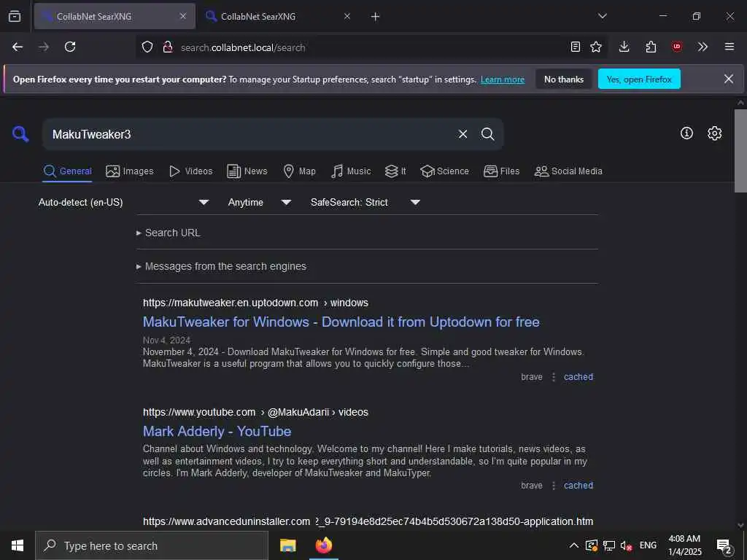Viewport: 747px width, 560px height.
Task: Click the youtube.com @MakuAdarii URL text
Action: [x=255, y=413]
